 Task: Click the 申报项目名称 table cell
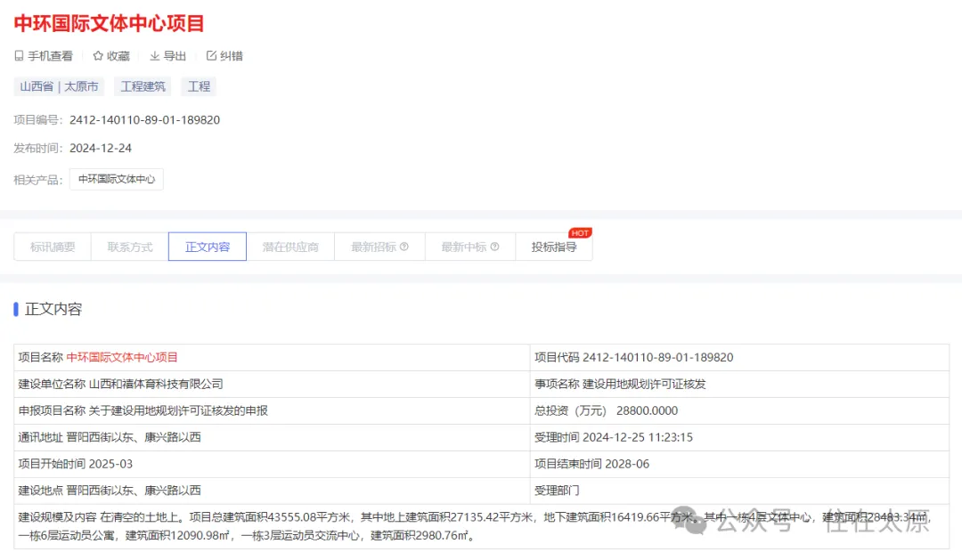(x=272, y=410)
